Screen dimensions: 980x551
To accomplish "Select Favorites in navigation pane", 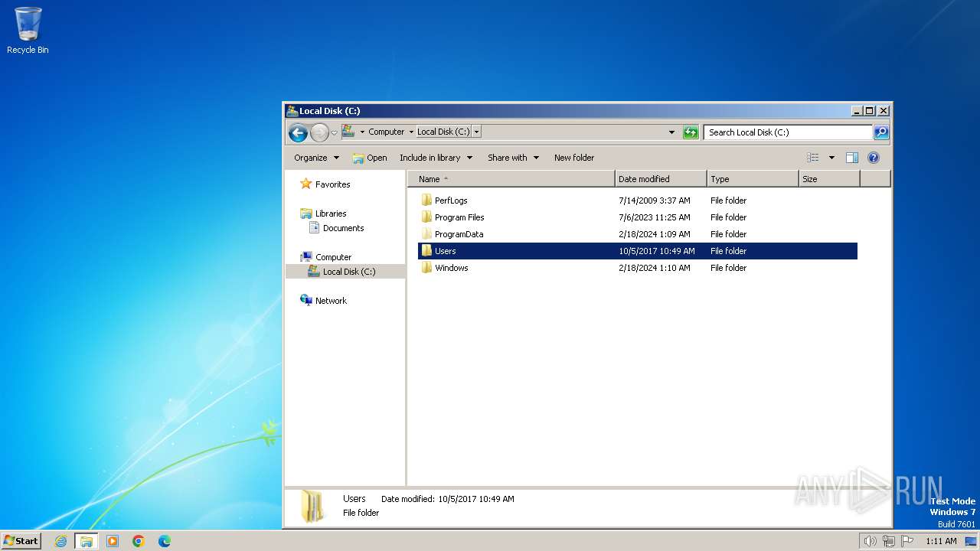I will (333, 184).
